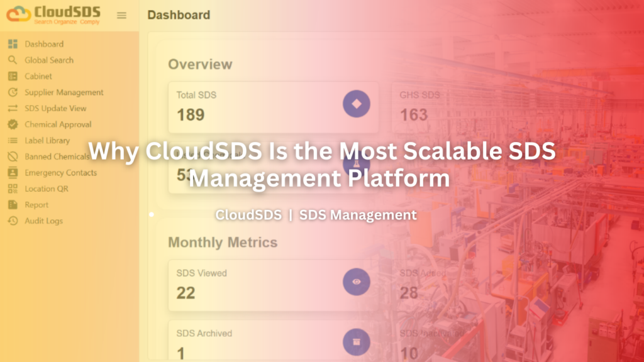Open Chemical Approval section
Screen dimensions: 644x362
click(x=58, y=124)
